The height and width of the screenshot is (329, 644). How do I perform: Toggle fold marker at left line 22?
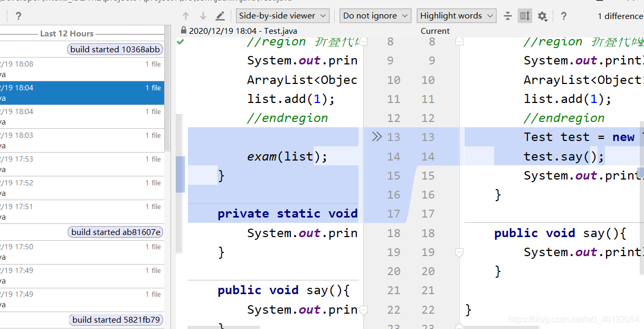[363, 309]
